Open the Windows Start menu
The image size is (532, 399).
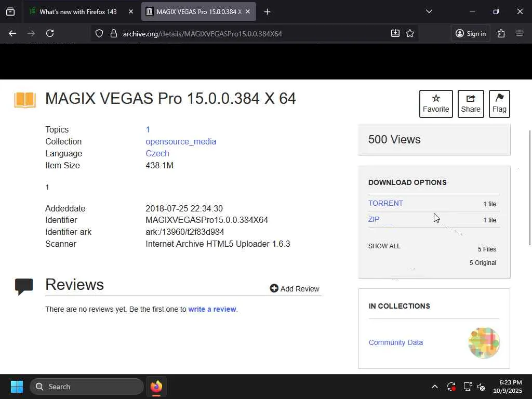click(17, 387)
